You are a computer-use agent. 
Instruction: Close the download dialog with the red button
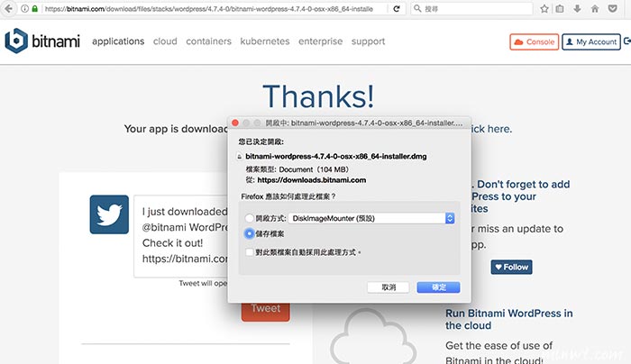(x=235, y=123)
